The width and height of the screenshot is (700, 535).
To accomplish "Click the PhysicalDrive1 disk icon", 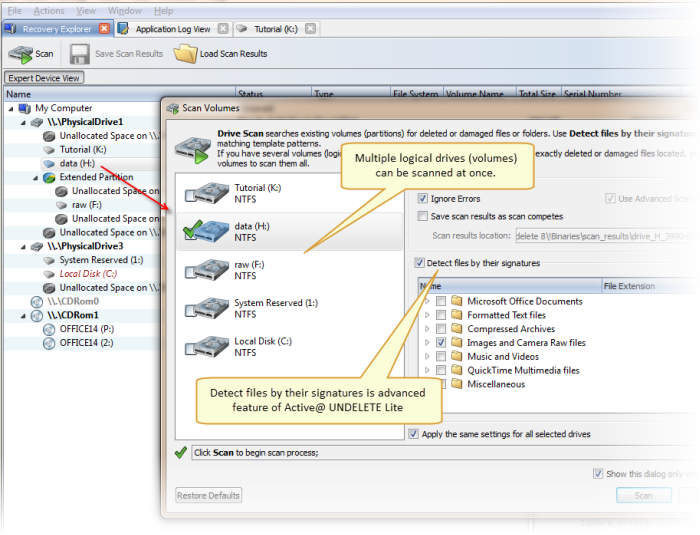I will (x=37, y=122).
